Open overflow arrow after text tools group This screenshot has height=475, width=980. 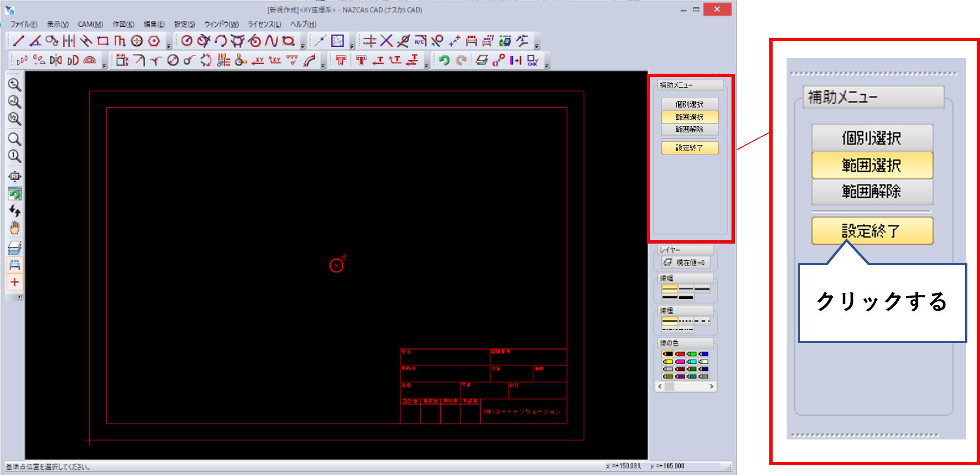tap(426, 65)
